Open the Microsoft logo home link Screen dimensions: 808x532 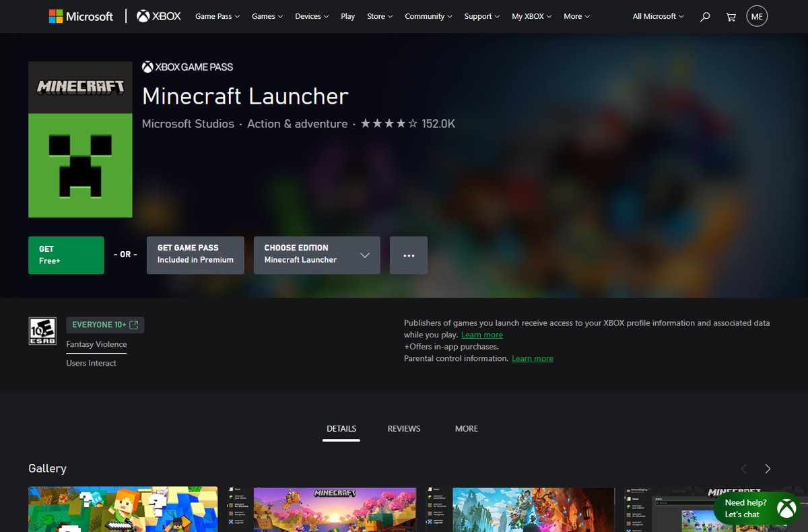(x=81, y=16)
